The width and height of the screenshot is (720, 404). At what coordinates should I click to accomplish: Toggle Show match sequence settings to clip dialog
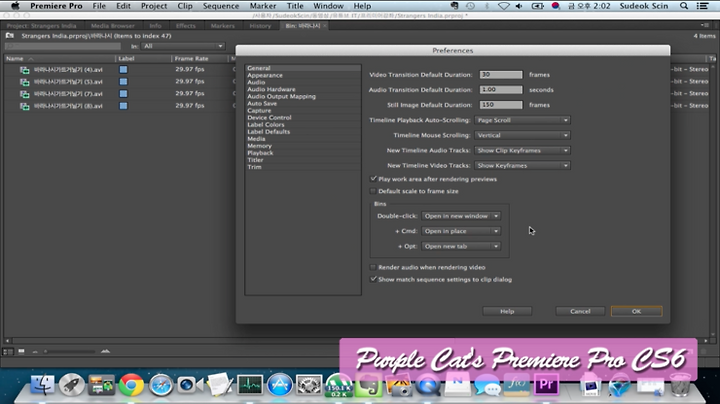[x=373, y=279]
